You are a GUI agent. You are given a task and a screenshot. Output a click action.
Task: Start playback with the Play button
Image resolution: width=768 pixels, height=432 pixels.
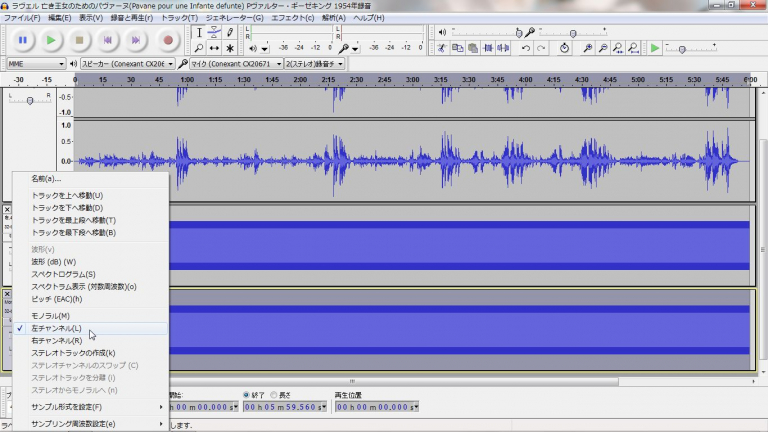[x=51, y=40]
